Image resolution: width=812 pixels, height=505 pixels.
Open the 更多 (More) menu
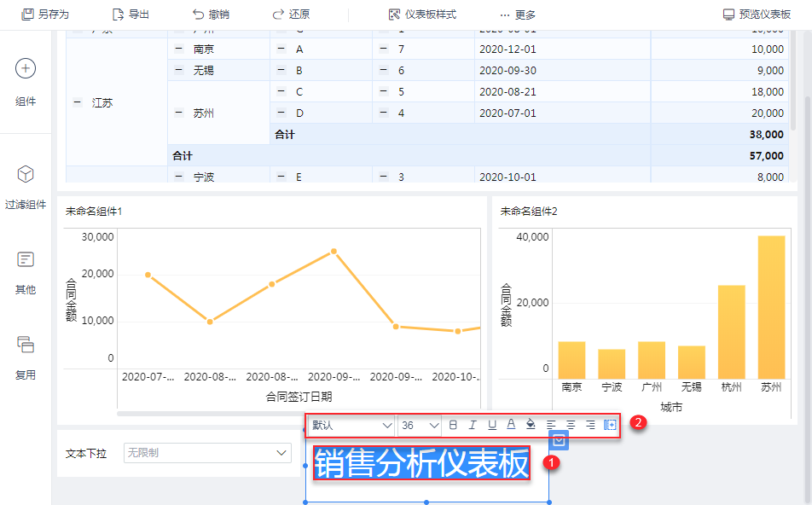(x=518, y=15)
